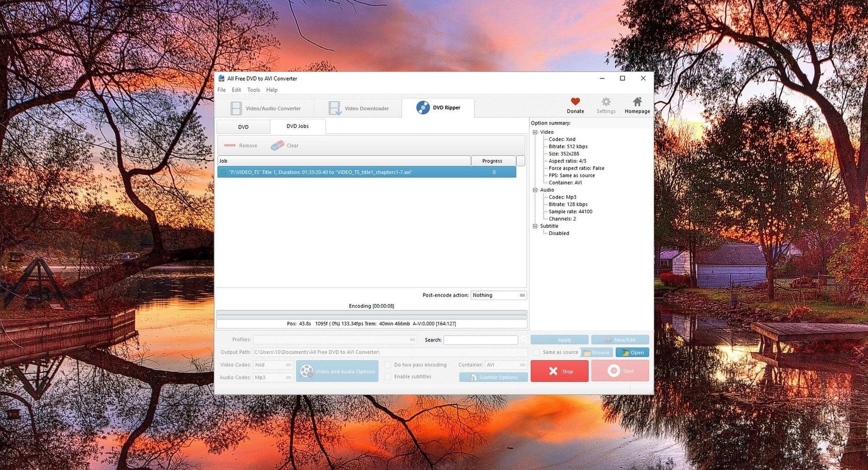Click the Job column header
This screenshot has width=868, height=470.
pyautogui.click(x=344, y=161)
